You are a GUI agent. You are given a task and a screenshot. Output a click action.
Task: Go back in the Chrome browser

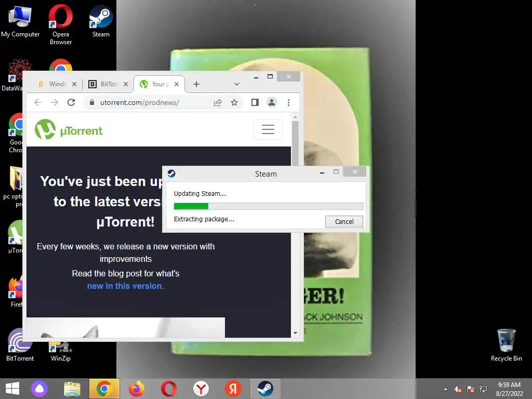point(38,102)
